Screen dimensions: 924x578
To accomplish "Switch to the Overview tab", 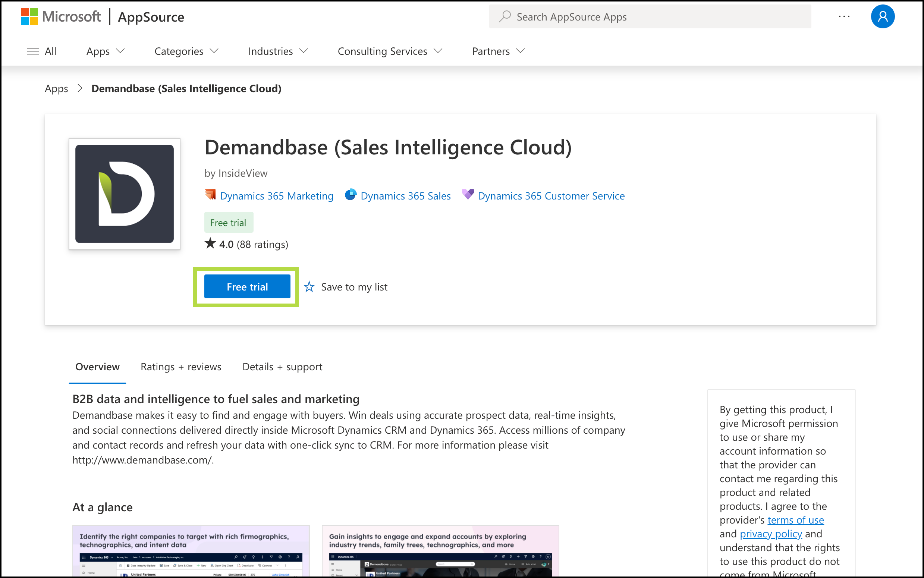I will [97, 367].
